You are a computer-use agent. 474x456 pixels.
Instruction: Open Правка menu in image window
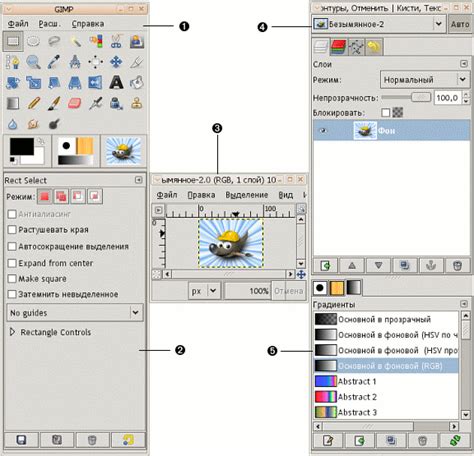click(201, 195)
